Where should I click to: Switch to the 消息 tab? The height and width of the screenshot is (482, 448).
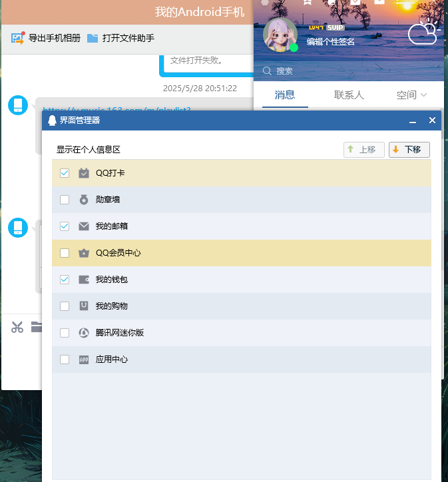pos(285,95)
